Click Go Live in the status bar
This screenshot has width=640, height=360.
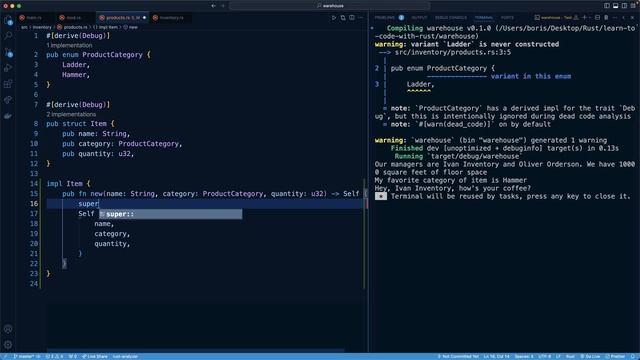pos(590,356)
